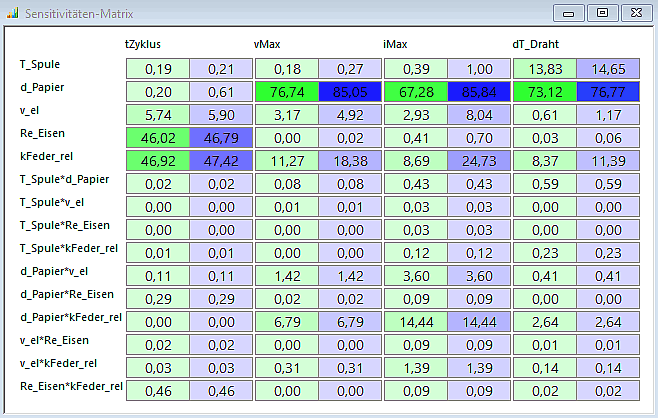This screenshot has width=658, height=418.
Task: Select the tZyklus column header
Action: coord(143,45)
